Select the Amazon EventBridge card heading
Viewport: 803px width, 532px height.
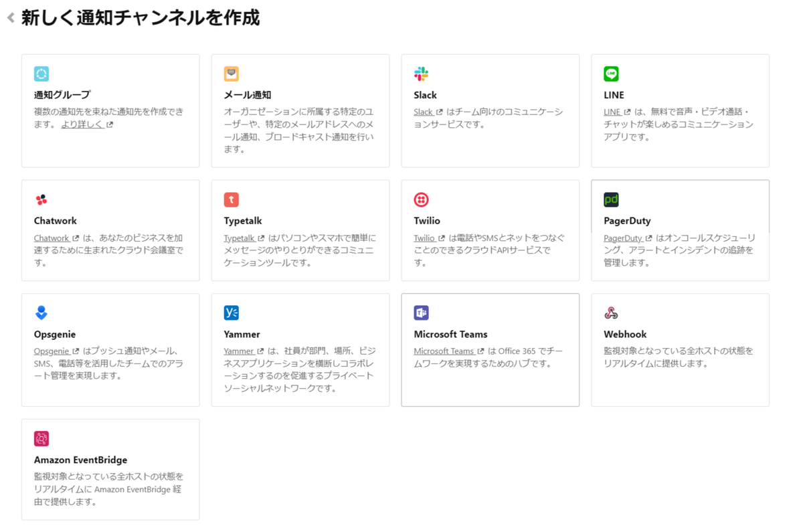click(80, 460)
